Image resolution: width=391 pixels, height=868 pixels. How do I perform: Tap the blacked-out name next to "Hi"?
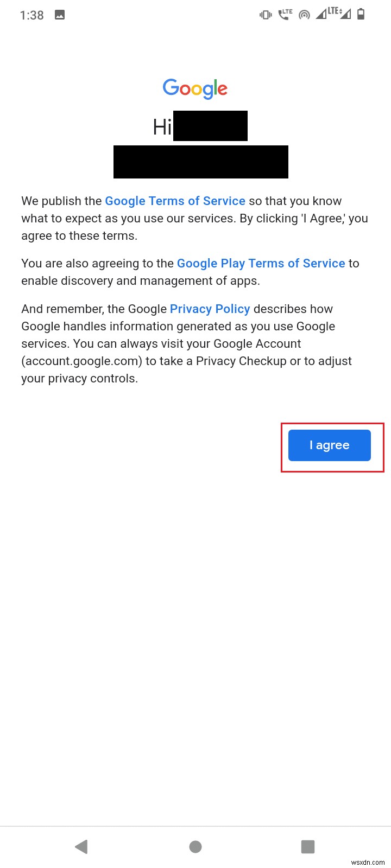click(x=210, y=126)
